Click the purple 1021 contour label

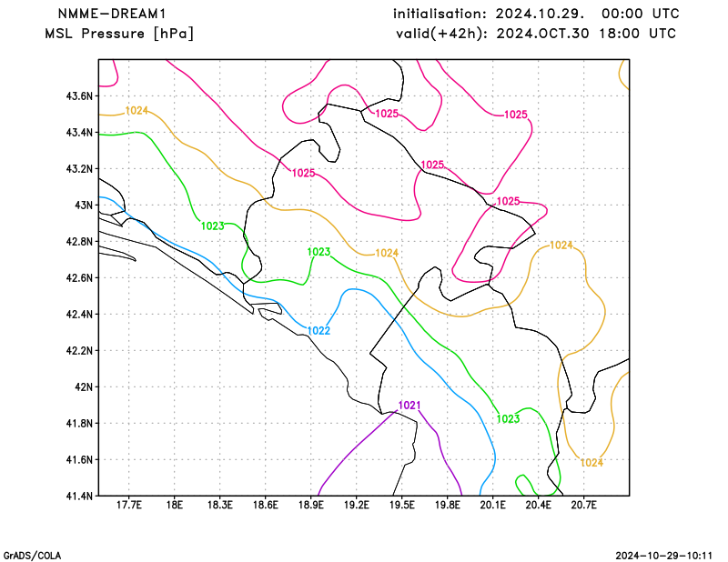pos(409,406)
